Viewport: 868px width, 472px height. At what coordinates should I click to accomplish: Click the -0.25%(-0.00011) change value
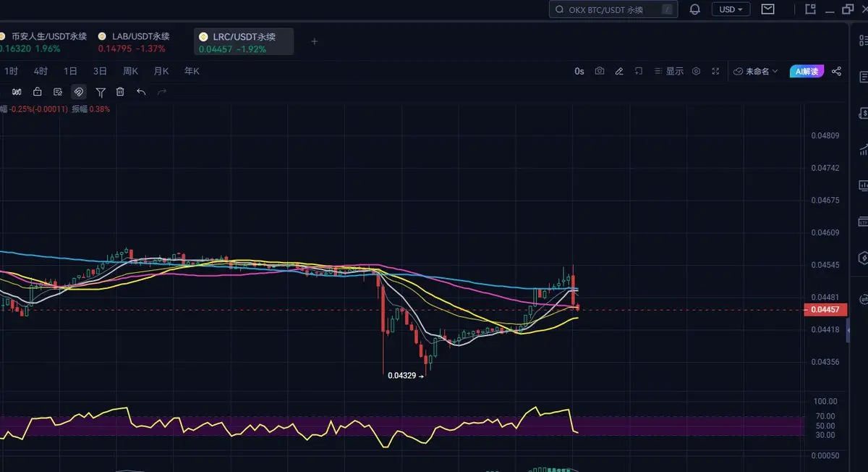38,109
